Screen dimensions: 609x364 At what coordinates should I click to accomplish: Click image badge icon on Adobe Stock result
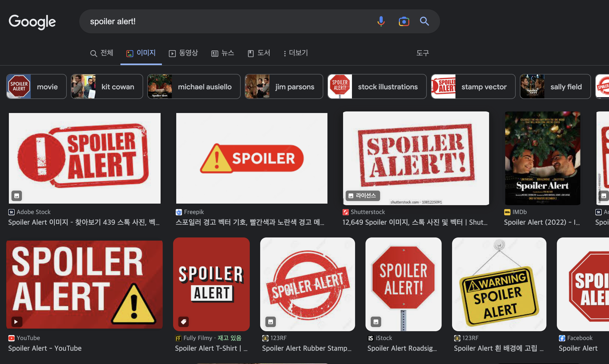pos(17,196)
